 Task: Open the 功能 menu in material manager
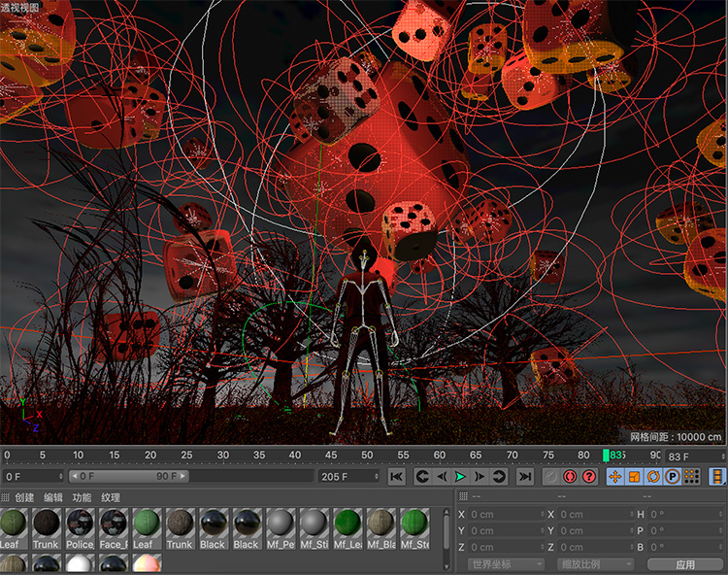[82, 497]
